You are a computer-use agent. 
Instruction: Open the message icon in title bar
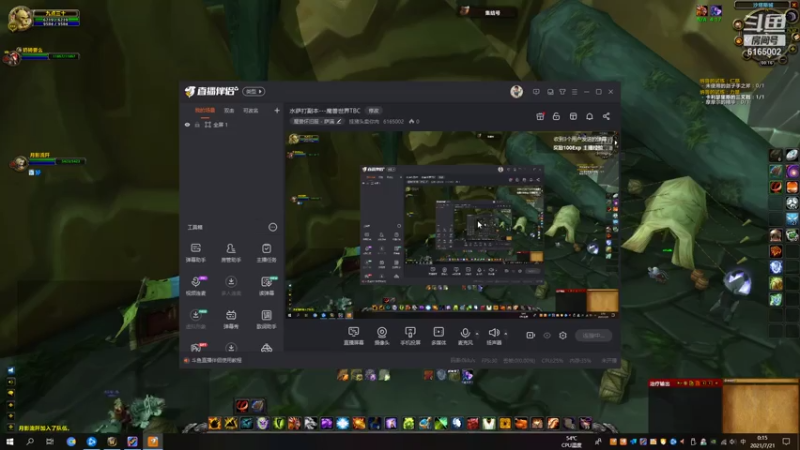536,92
